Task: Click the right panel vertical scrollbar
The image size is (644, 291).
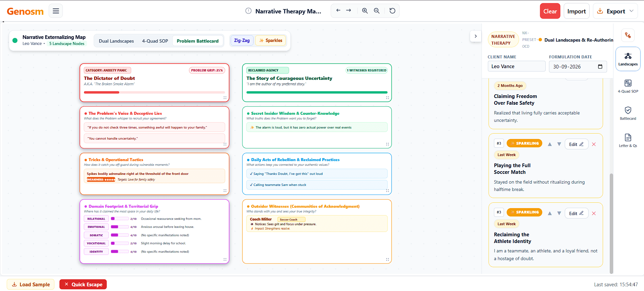Action: coord(611,223)
